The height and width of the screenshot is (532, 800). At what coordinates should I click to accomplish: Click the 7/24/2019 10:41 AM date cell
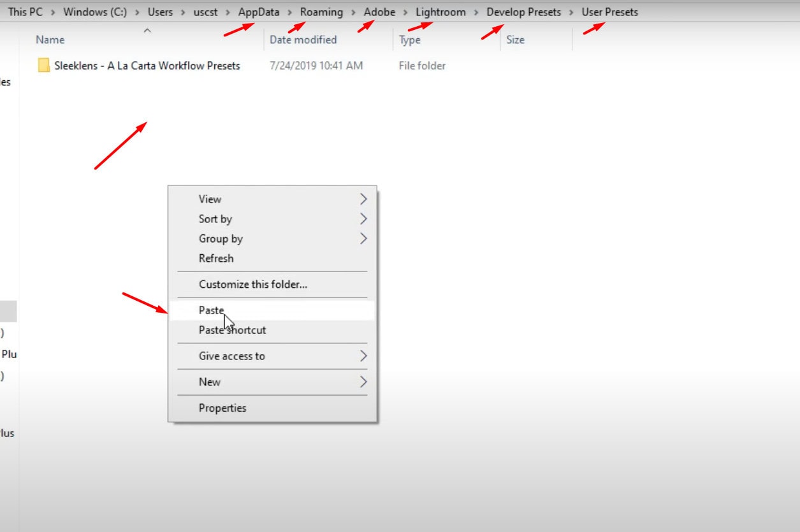(x=316, y=66)
